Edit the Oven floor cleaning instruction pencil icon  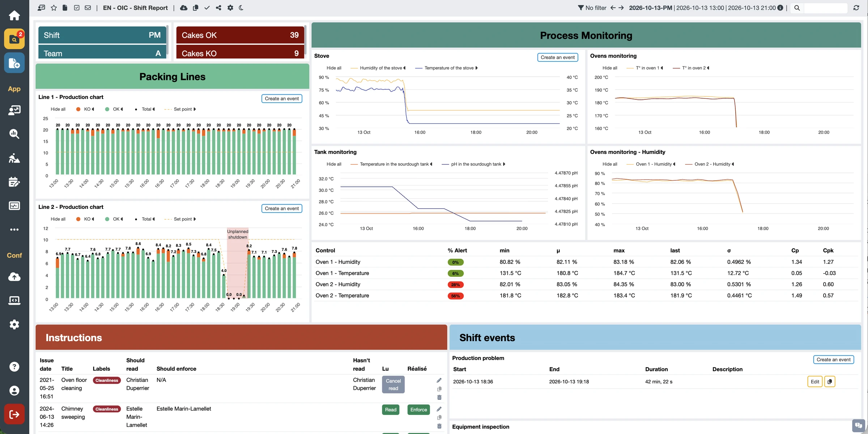coord(439,380)
